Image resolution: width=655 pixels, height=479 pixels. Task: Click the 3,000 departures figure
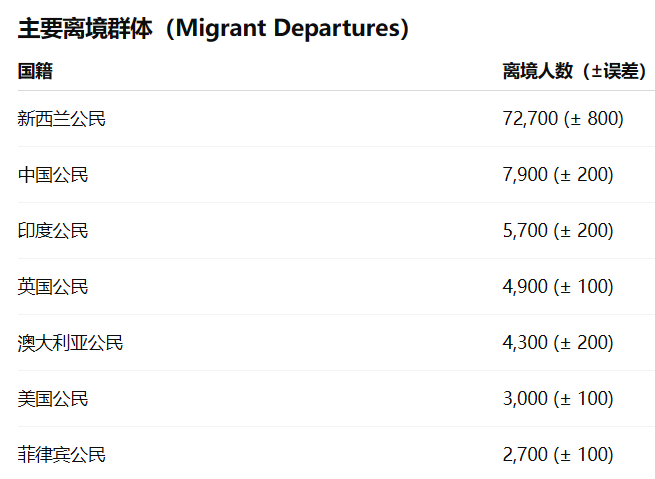525,399
